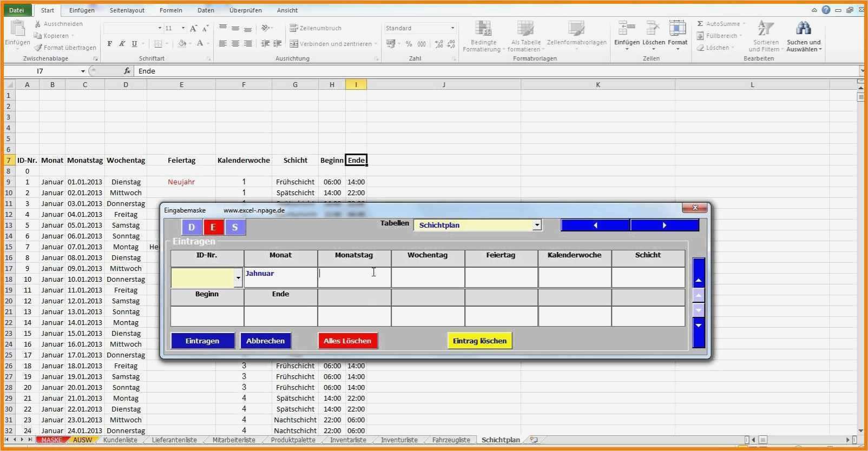This screenshot has width=868, height=451.
Task: Open the font name dropdown
Action: [x=160, y=28]
